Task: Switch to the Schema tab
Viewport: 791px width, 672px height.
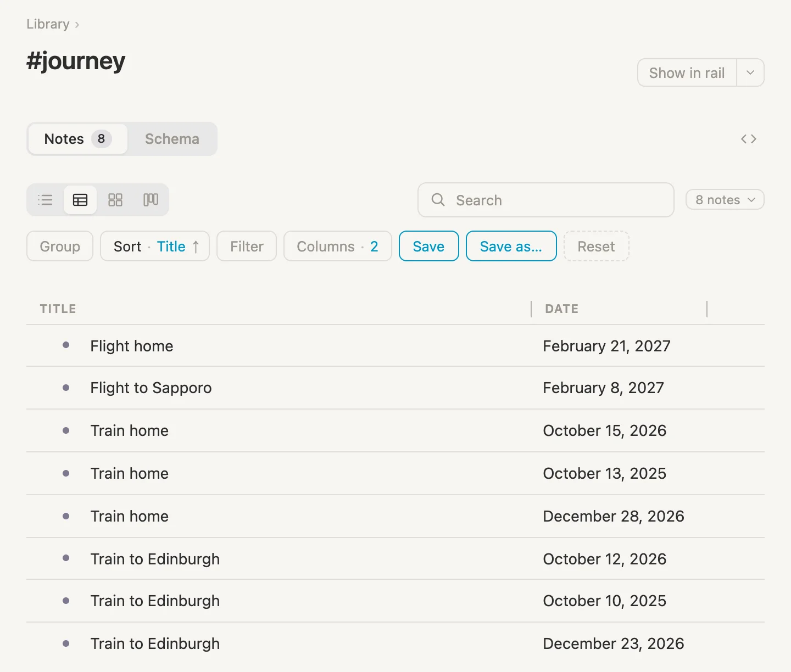Action: 172,139
